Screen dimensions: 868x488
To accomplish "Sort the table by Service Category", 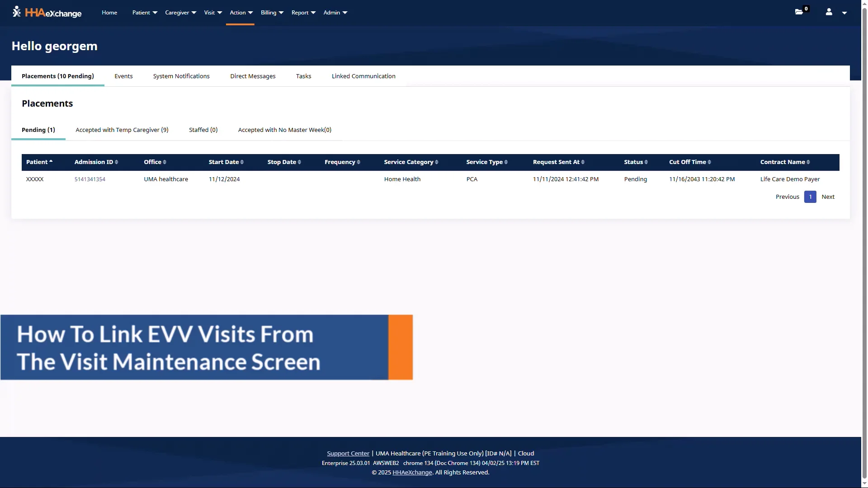I will 410,162.
